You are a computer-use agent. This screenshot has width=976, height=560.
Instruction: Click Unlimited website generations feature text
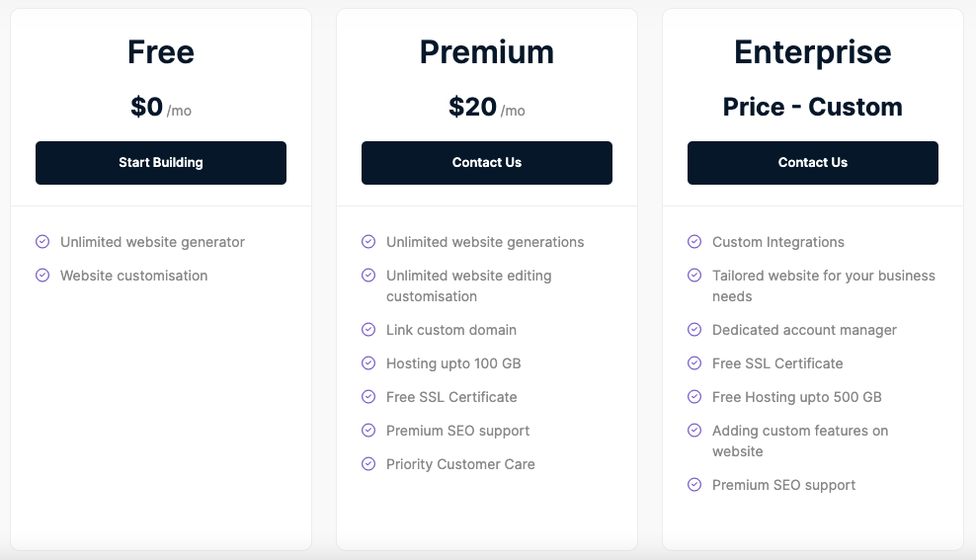(485, 242)
